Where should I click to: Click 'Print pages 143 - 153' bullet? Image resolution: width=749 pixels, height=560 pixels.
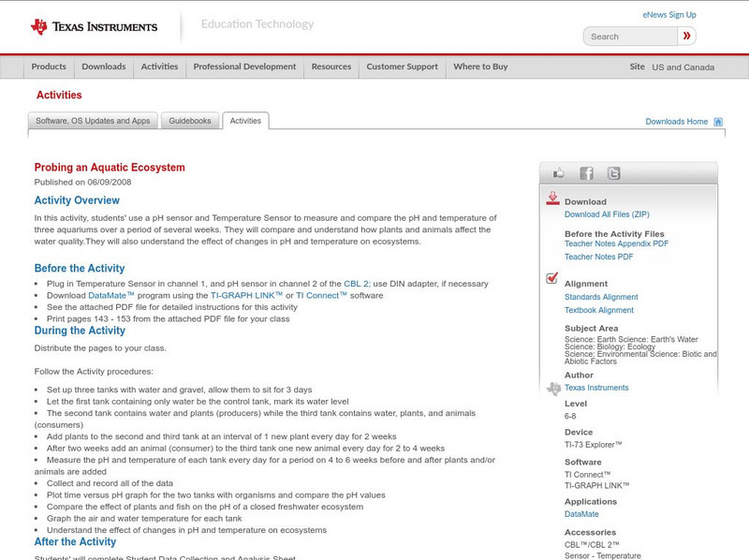pyautogui.click(x=169, y=319)
